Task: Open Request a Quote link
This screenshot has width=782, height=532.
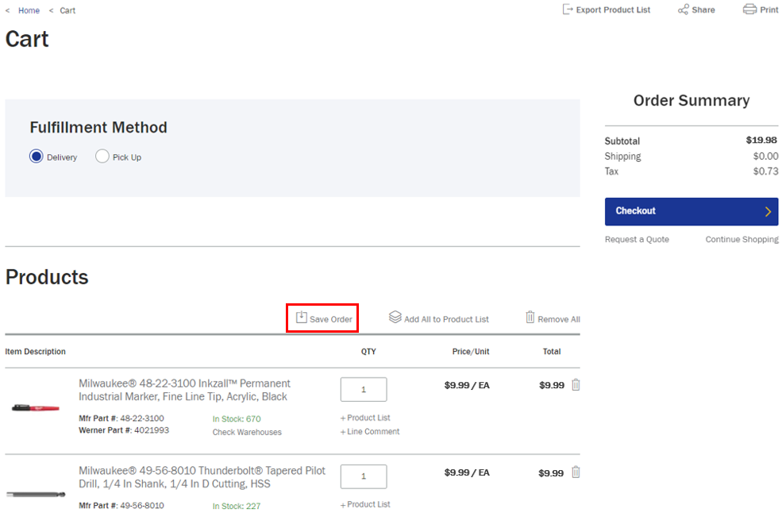Action: pos(637,239)
